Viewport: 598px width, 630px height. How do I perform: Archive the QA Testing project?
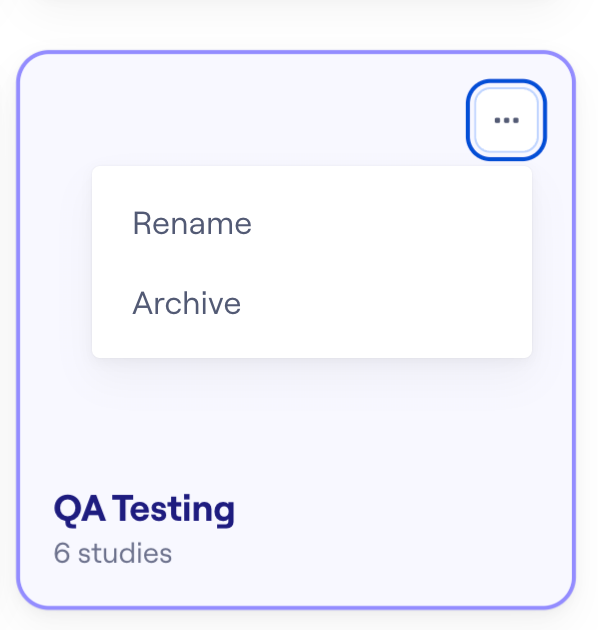click(312, 303)
